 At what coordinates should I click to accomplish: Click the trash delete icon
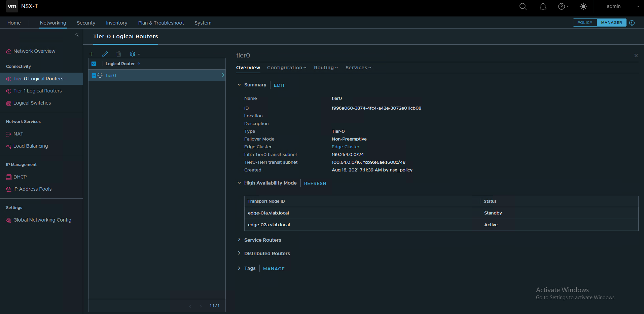(119, 54)
